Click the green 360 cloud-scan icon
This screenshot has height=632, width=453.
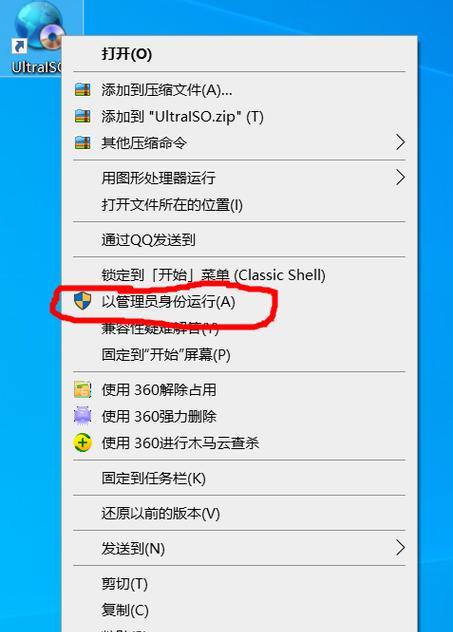click(x=83, y=443)
